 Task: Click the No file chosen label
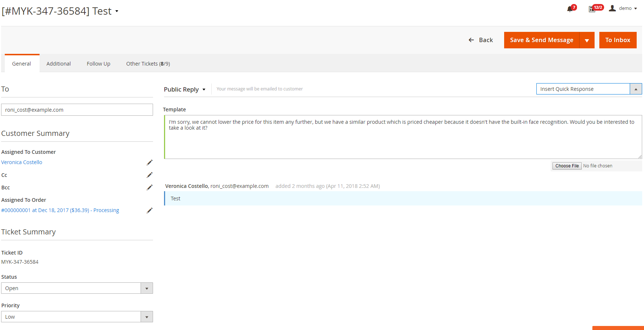(598, 166)
